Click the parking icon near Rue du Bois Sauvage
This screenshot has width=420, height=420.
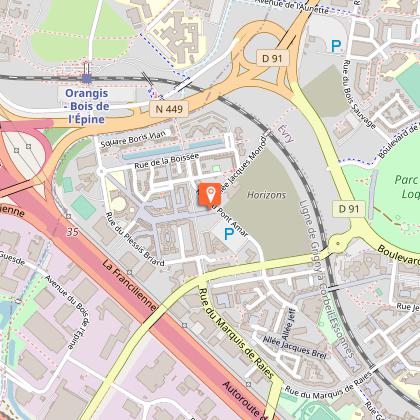pos(336,47)
